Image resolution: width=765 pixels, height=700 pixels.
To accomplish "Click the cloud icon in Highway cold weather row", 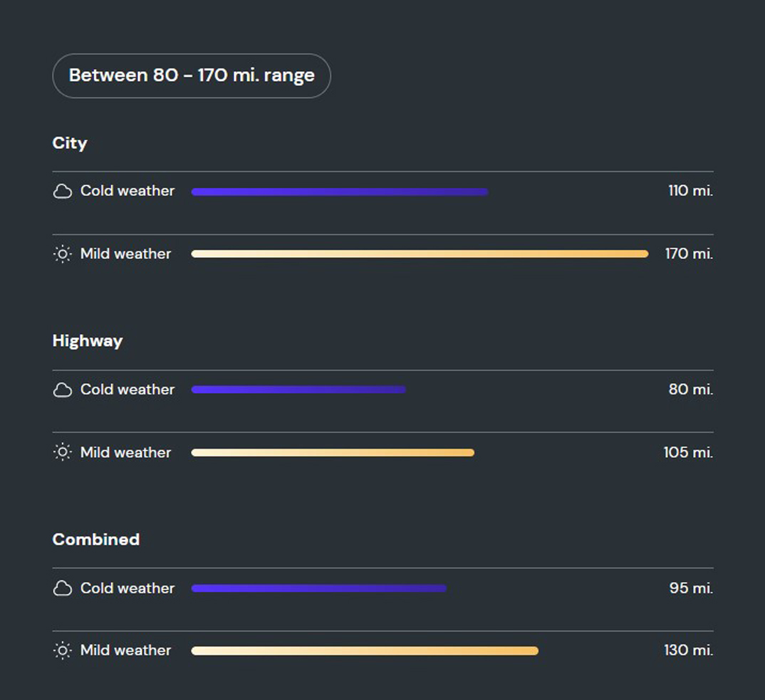I will click(63, 390).
